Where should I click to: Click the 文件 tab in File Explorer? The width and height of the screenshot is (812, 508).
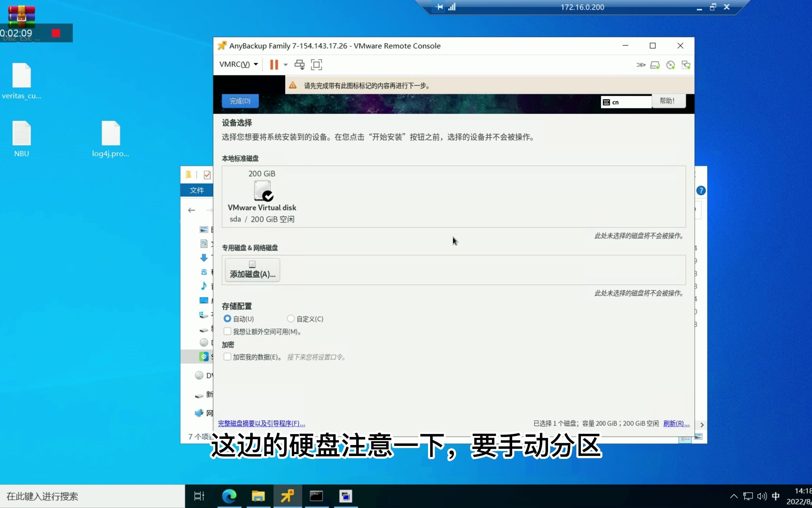tap(197, 190)
